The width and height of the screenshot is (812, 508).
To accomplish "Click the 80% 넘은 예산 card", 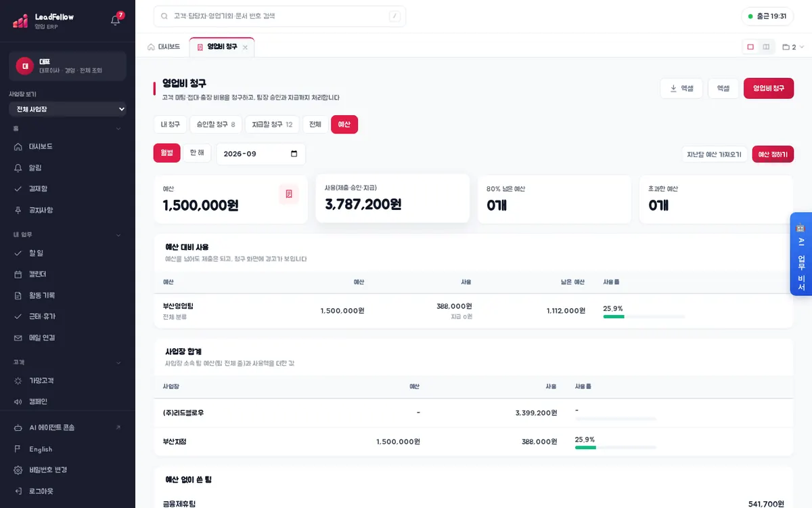I will point(554,198).
